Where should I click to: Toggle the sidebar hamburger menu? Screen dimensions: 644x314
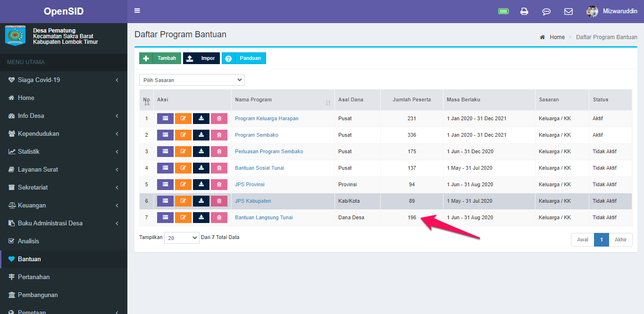coord(137,10)
